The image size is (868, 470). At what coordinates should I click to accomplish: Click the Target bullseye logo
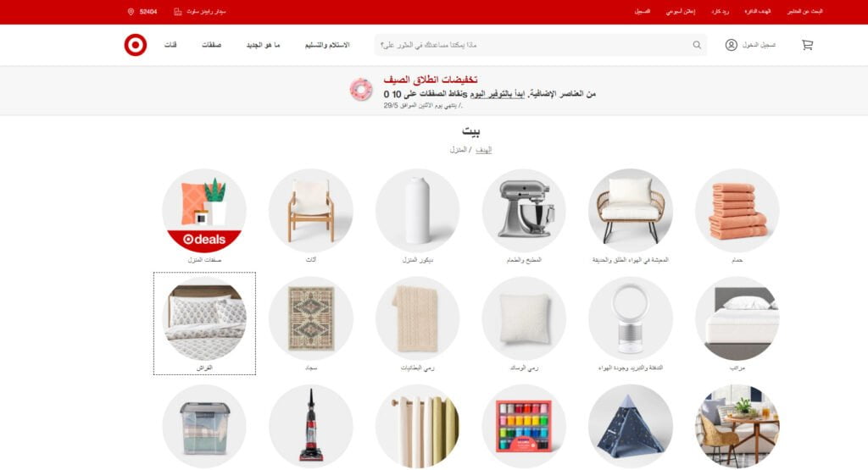point(136,45)
